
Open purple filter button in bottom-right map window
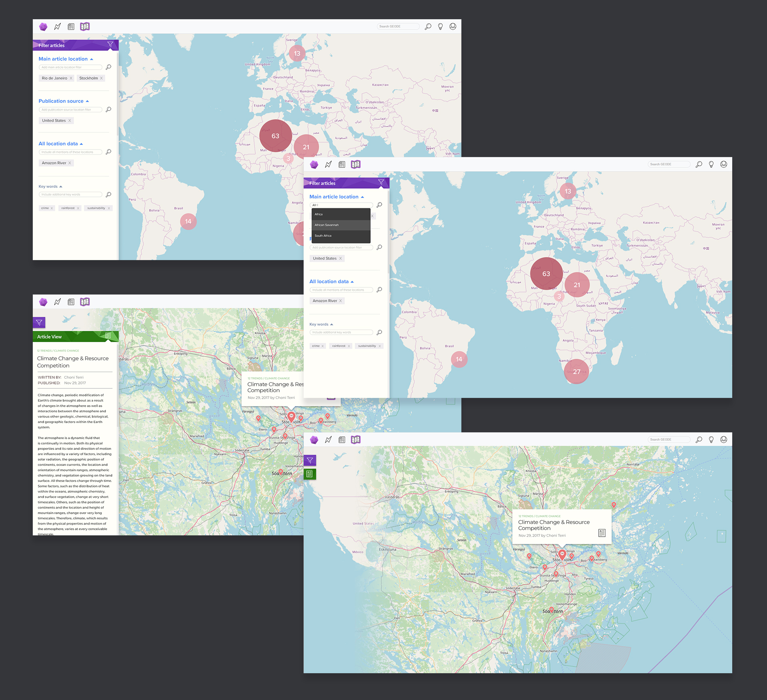click(310, 460)
